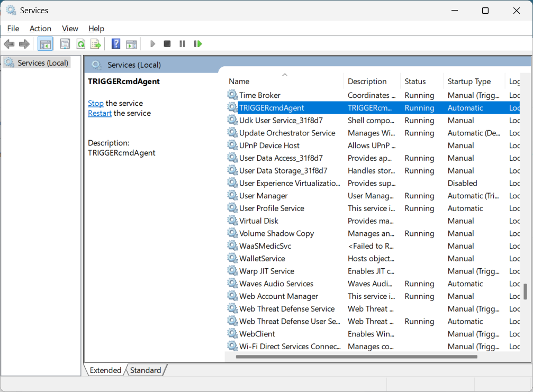Click the gear icon next to Time Broker
Viewport: 533px width, 392px height.
[232, 95]
